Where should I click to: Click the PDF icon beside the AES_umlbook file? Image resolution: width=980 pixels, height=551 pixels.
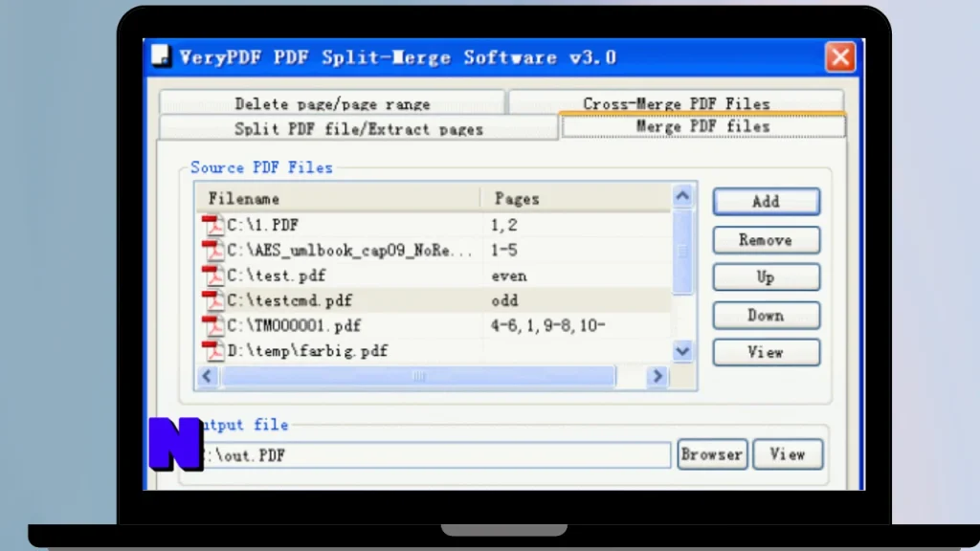212,250
